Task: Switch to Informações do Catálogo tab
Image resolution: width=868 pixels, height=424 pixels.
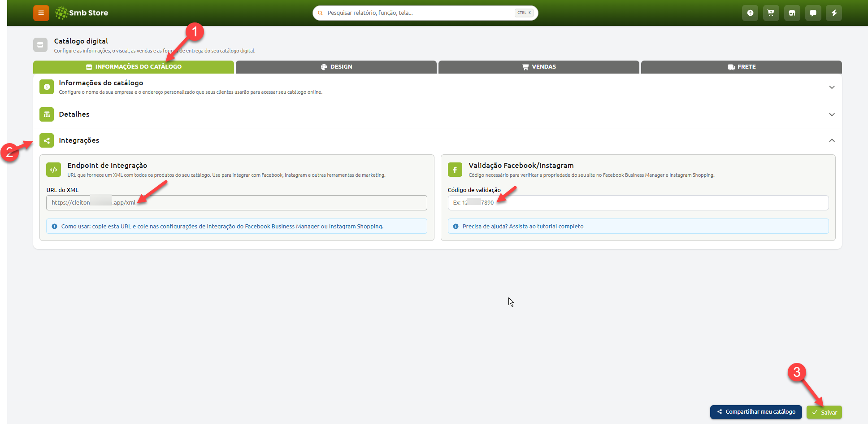Action: (134, 67)
